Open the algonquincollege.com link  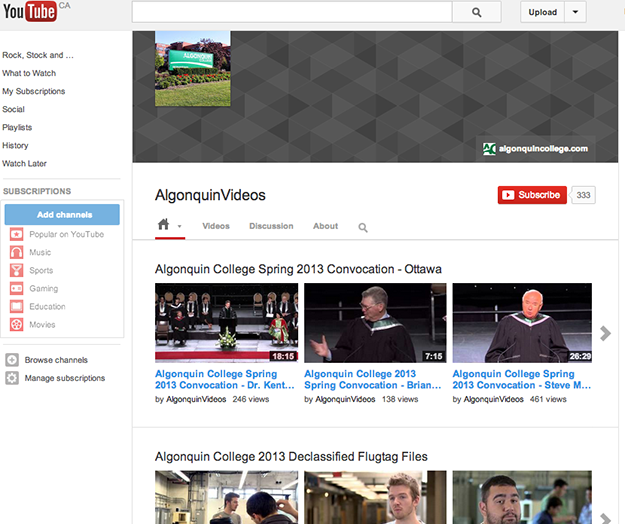click(x=543, y=149)
